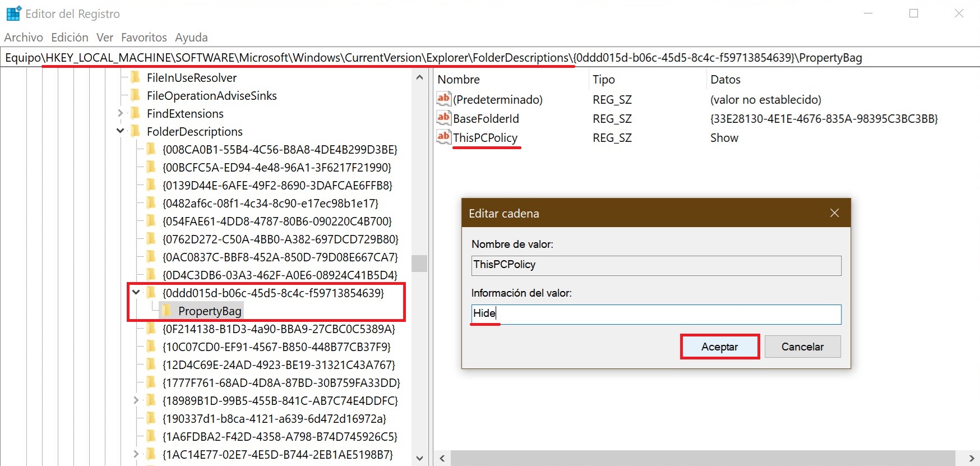The image size is (980, 466).
Task: Click folder icon of {0482af6c-08f1-4c34-8c90-e17ec98b1e17}
Action: click(x=151, y=203)
